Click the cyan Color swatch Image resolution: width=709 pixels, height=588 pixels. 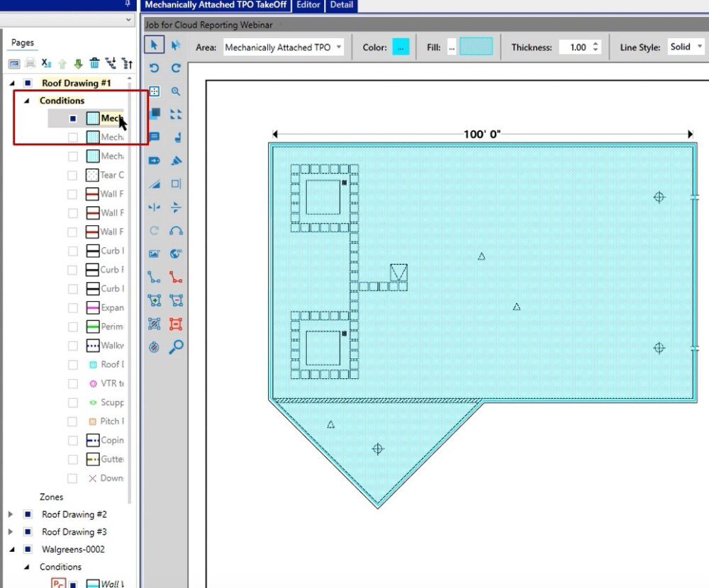click(401, 47)
